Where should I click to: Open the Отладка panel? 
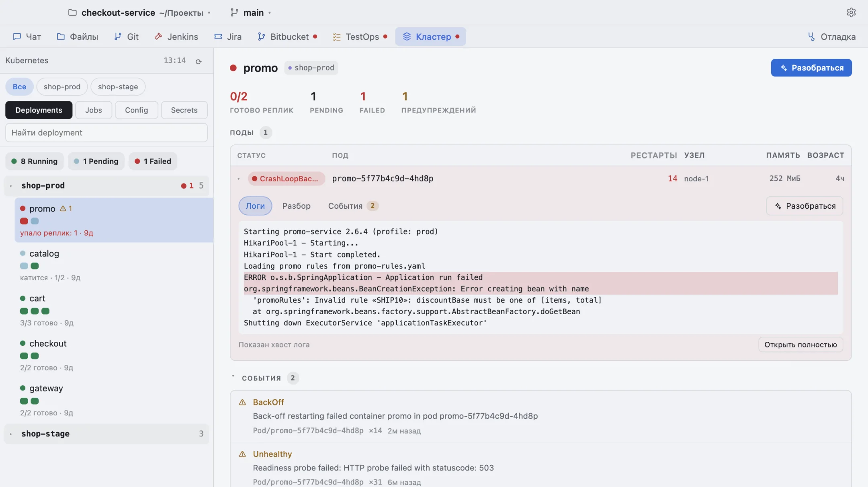tap(832, 37)
